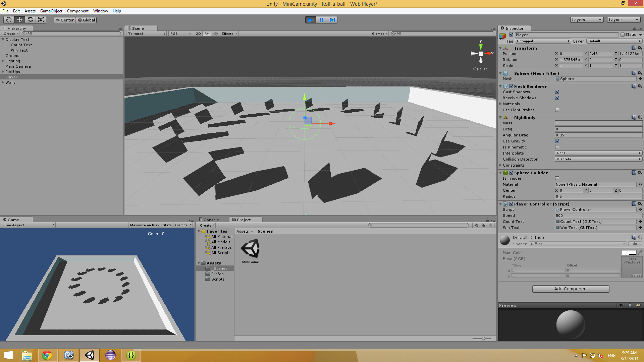Viewport: 644px width, 362px height.
Task: Open MiniGame scene asset thumbnail
Action: point(250,249)
